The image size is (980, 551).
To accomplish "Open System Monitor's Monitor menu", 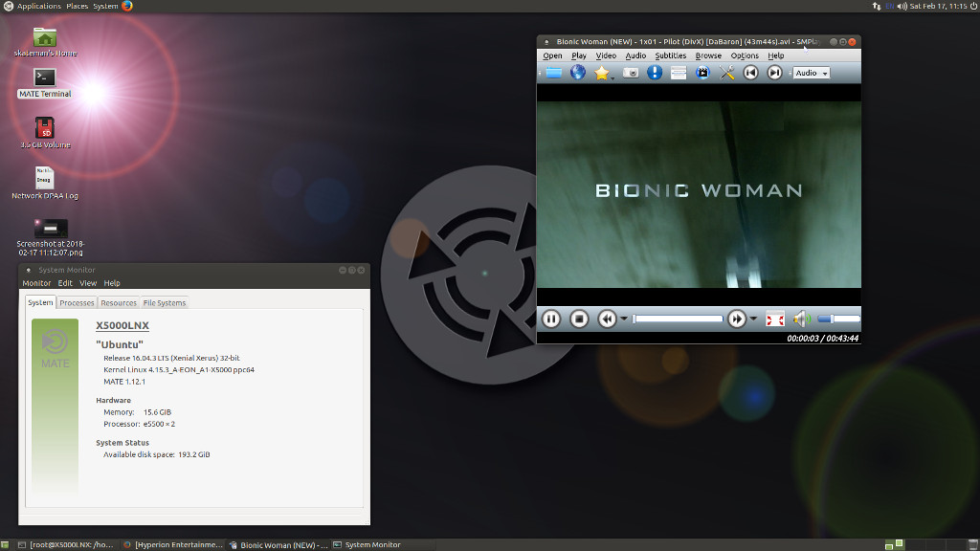I will pos(36,283).
